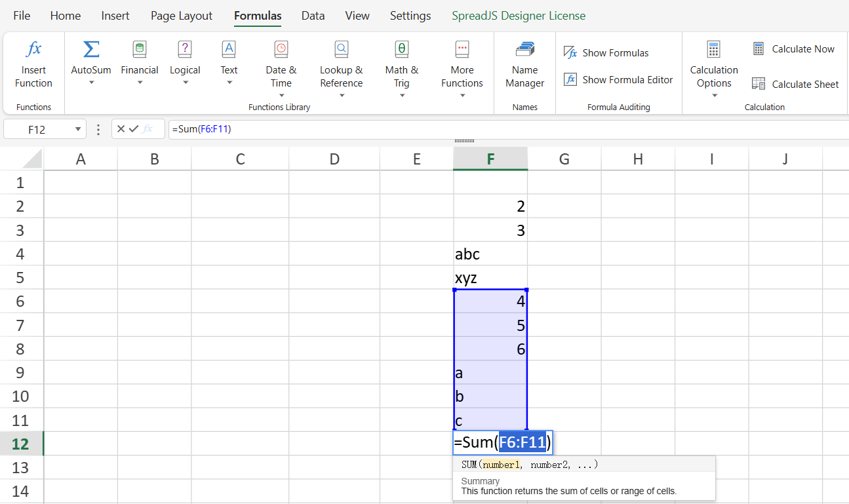Expand the Logical dropdown arrow

point(185,83)
